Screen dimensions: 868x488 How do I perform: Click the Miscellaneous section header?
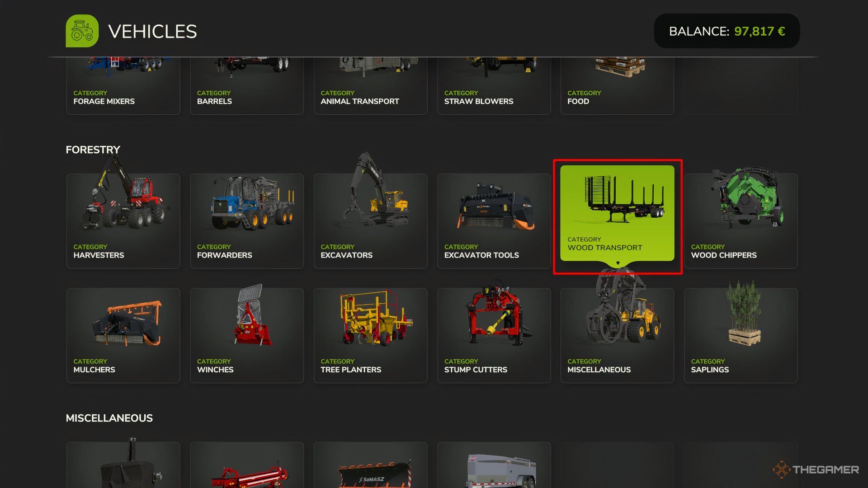[109, 418]
